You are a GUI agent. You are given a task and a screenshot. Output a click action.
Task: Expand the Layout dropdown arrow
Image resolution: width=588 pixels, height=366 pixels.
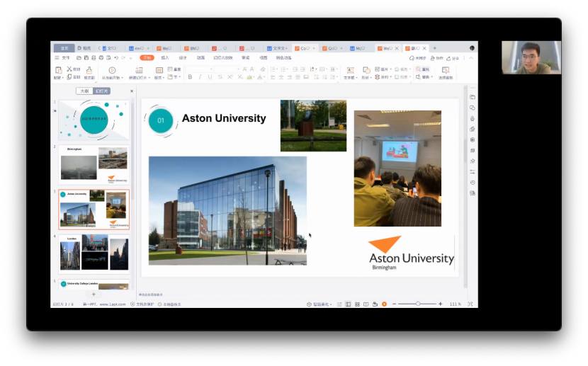pos(164,78)
